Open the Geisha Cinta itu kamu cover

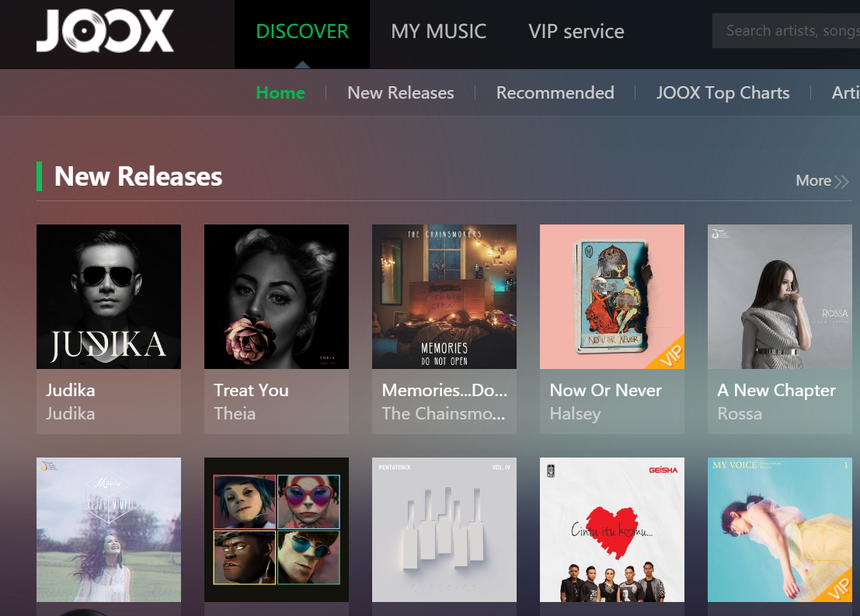[x=612, y=529]
